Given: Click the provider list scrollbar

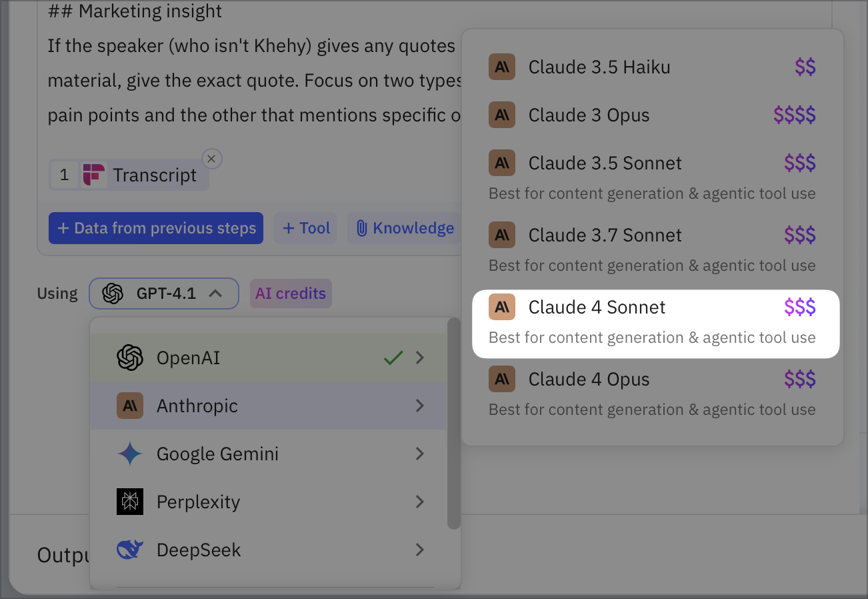Looking at the screenshot, I should (453, 424).
